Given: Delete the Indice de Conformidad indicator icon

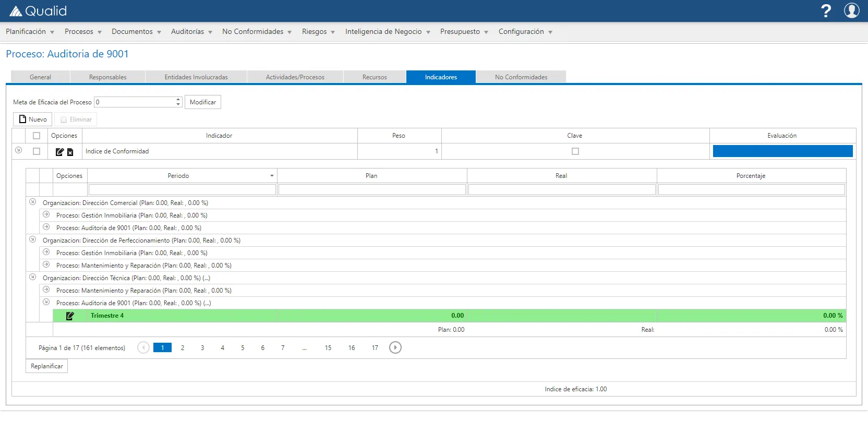Looking at the screenshot, I should (x=70, y=152).
